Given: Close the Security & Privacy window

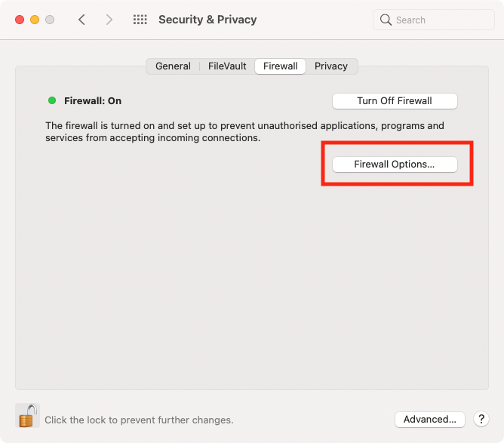Looking at the screenshot, I should click(20, 20).
